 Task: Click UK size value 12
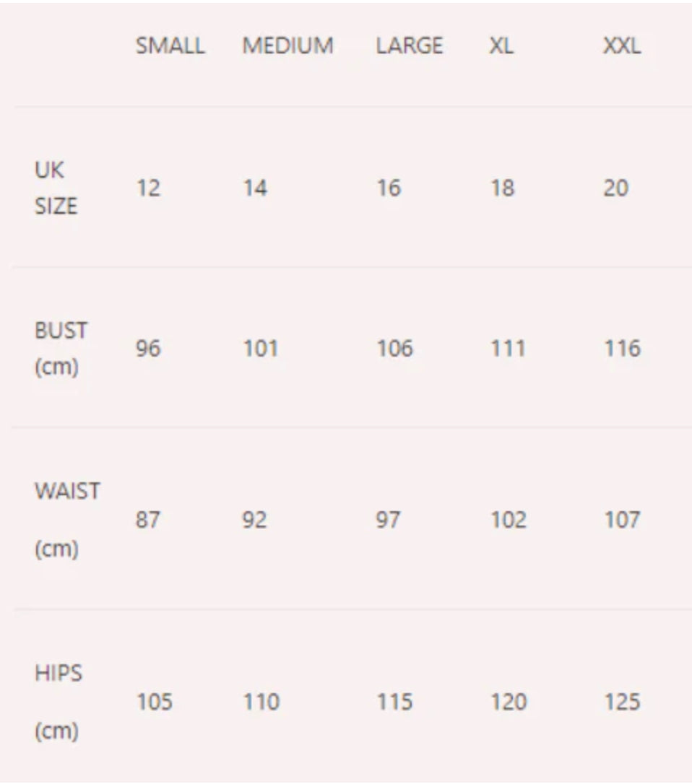click(x=148, y=188)
